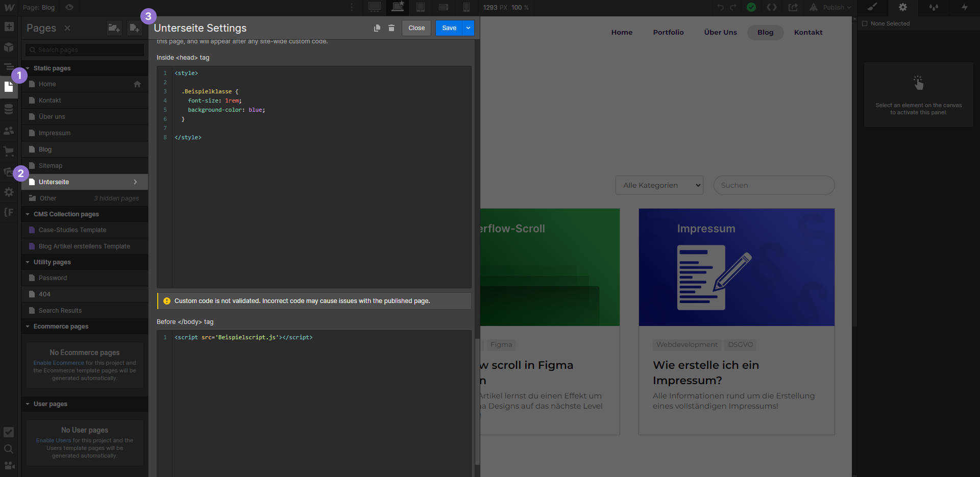Open the Finsweet extension icon
Screen dimensions: 980x477
(x=9, y=212)
